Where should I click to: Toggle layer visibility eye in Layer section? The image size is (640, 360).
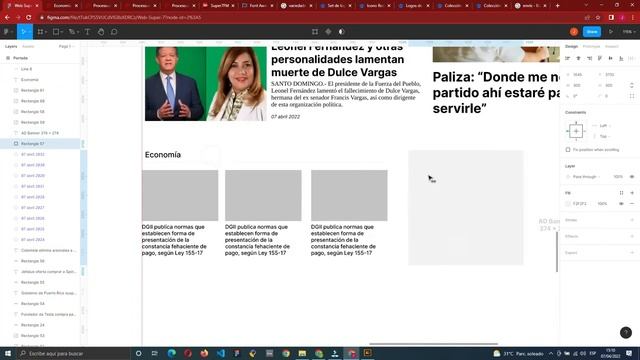click(632, 177)
